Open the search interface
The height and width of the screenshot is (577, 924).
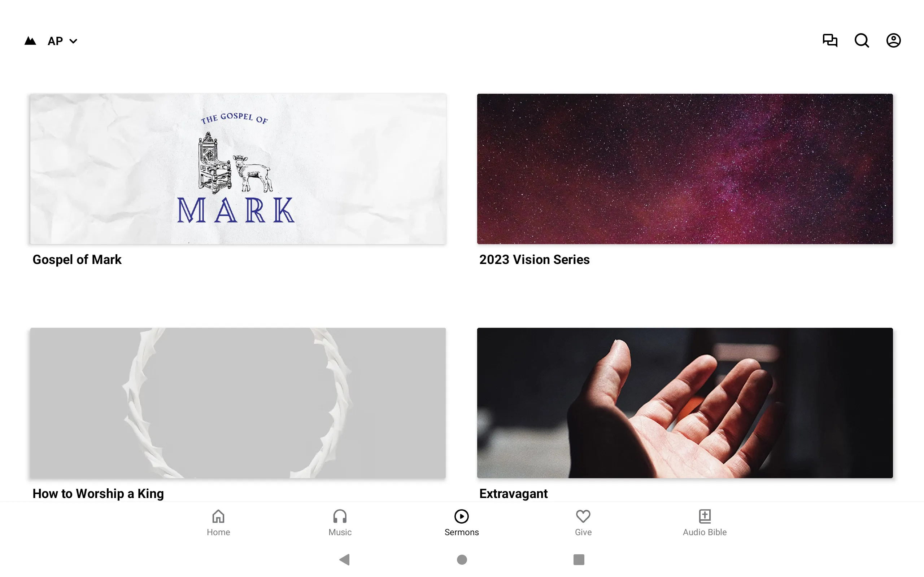pyautogui.click(x=862, y=40)
